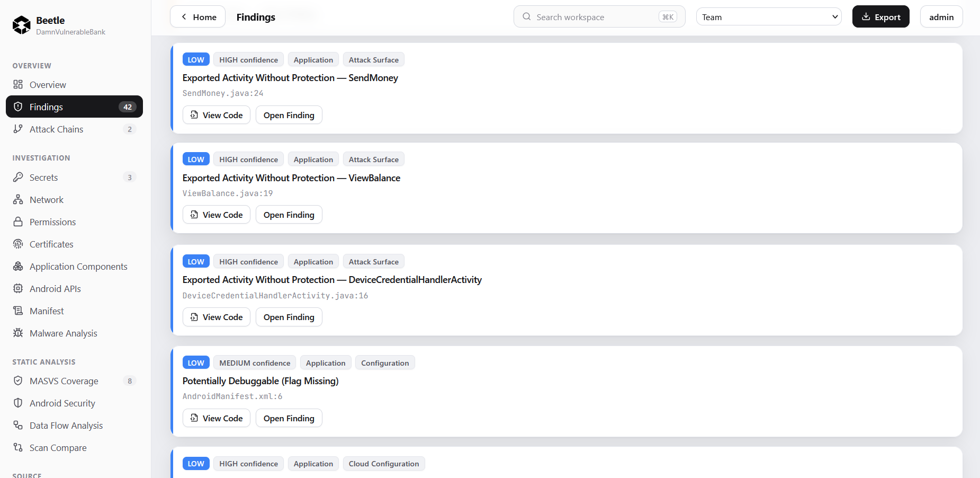Click the Attack Chains branch icon

point(18,129)
